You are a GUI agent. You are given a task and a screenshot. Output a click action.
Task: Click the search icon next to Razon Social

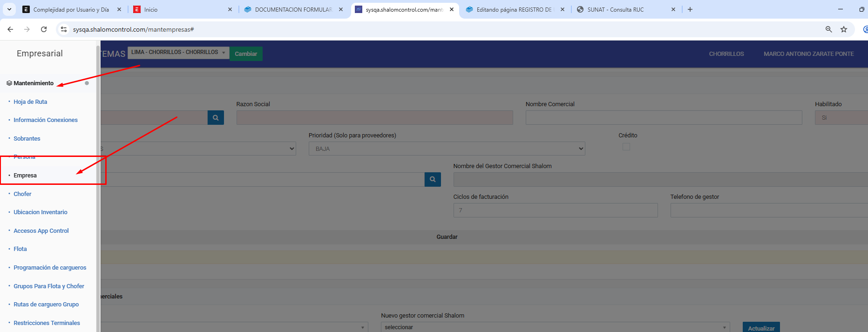(x=216, y=118)
